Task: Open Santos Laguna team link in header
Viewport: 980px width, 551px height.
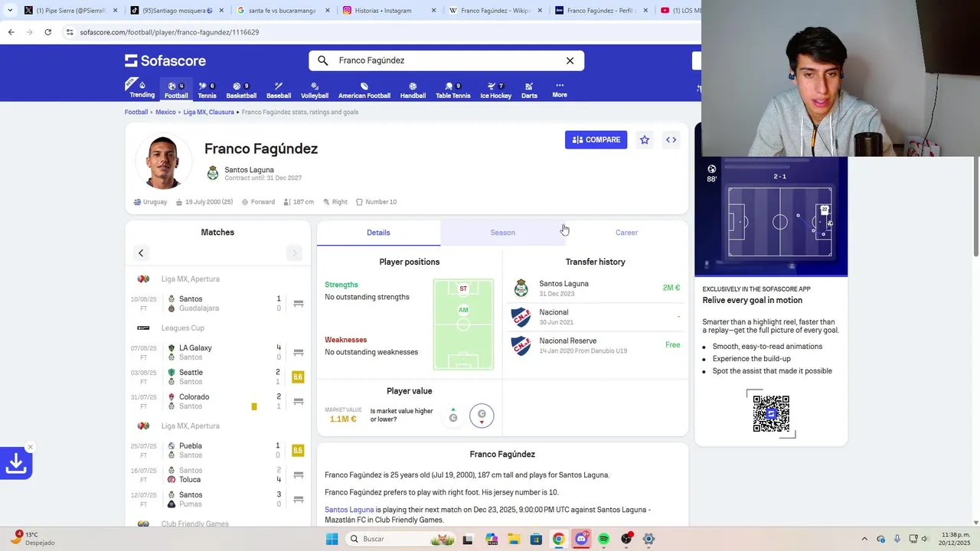Action: pos(249,170)
